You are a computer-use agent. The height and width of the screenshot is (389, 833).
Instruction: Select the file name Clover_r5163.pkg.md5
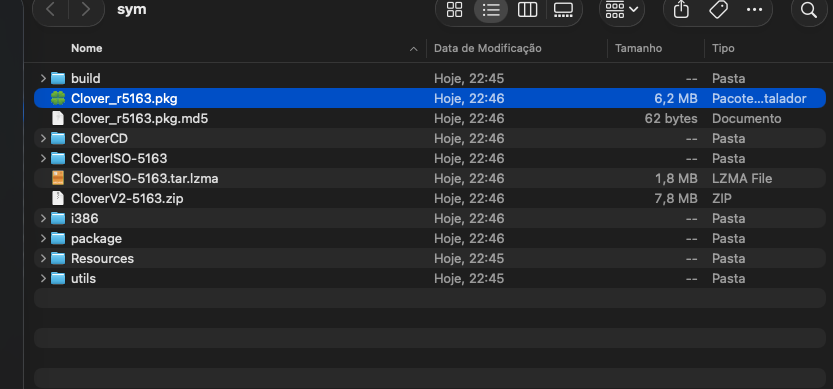tap(140, 119)
